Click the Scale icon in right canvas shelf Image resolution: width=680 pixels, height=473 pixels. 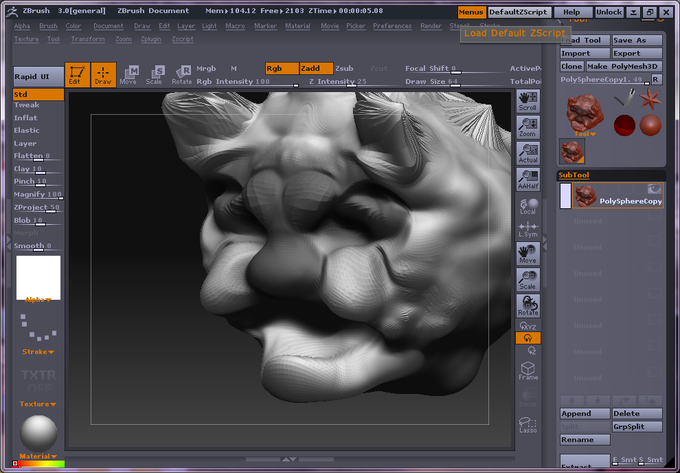[528, 280]
